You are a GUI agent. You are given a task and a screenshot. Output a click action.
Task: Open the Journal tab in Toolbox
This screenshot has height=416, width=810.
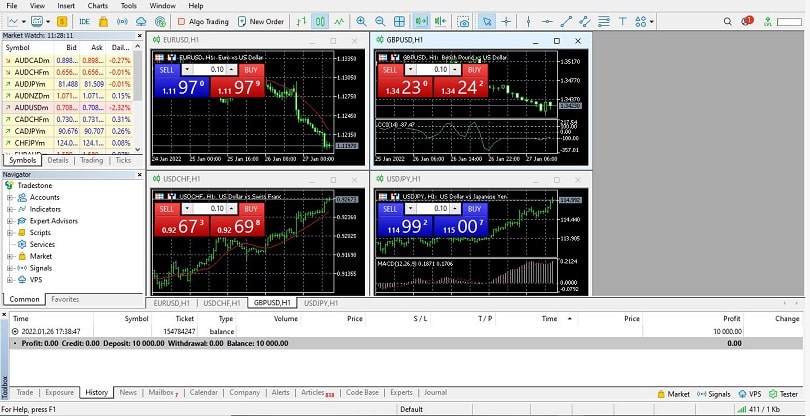[x=435, y=392]
